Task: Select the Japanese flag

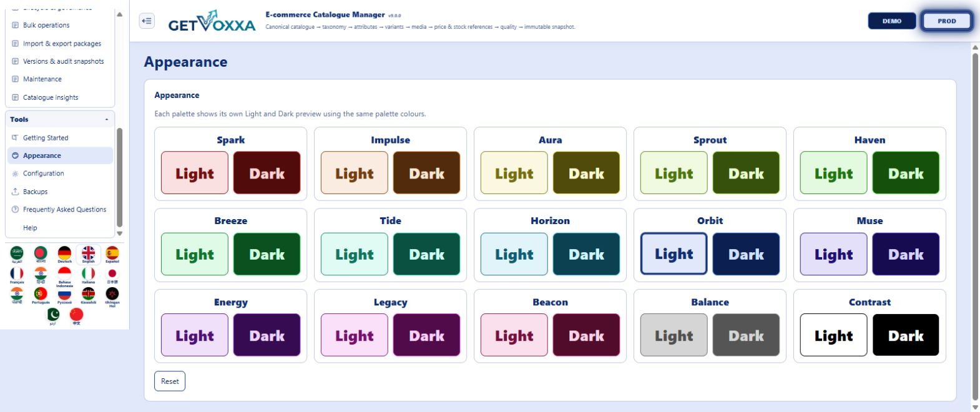Action: [x=112, y=275]
